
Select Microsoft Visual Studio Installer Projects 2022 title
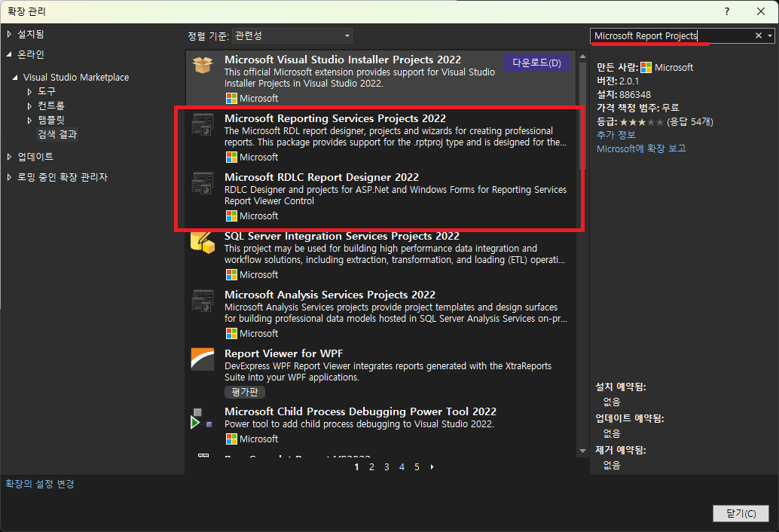[x=343, y=60]
